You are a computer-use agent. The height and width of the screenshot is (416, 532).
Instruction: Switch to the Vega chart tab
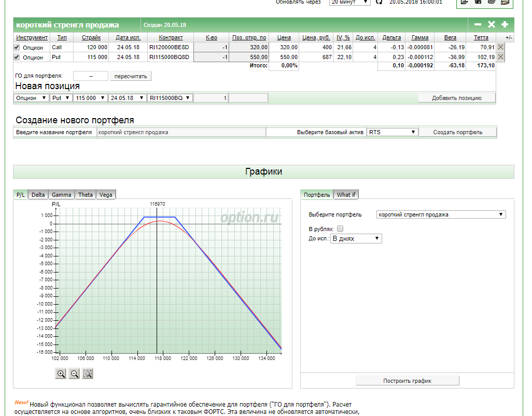point(105,195)
